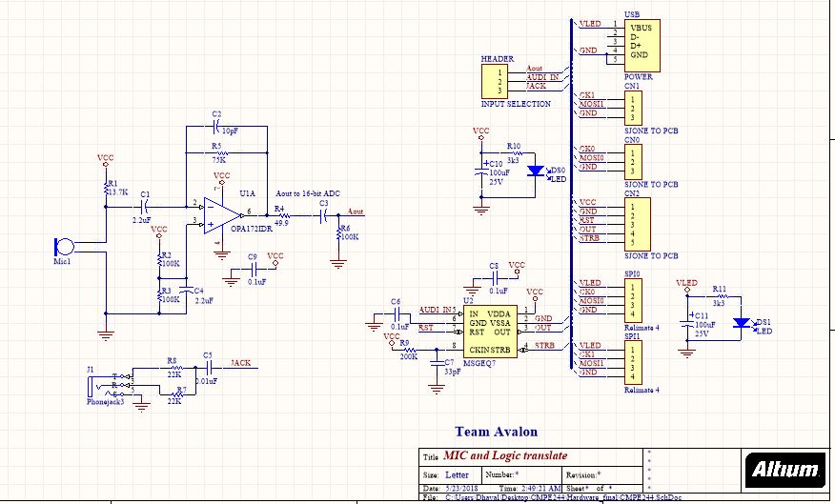This screenshot has width=835, height=504.
Task: Click the DS1 LED diode symbol
Action: (741, 323)
